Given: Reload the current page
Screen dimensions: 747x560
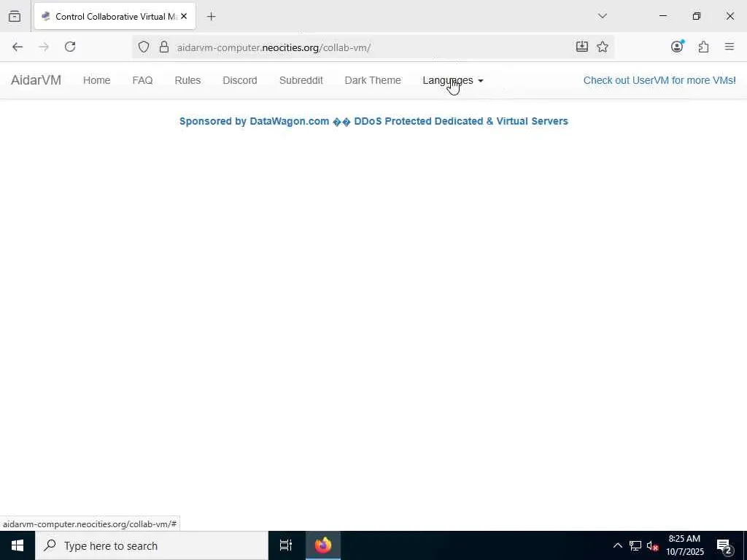Looking at the screenshot, I should [x=70, y=47].
